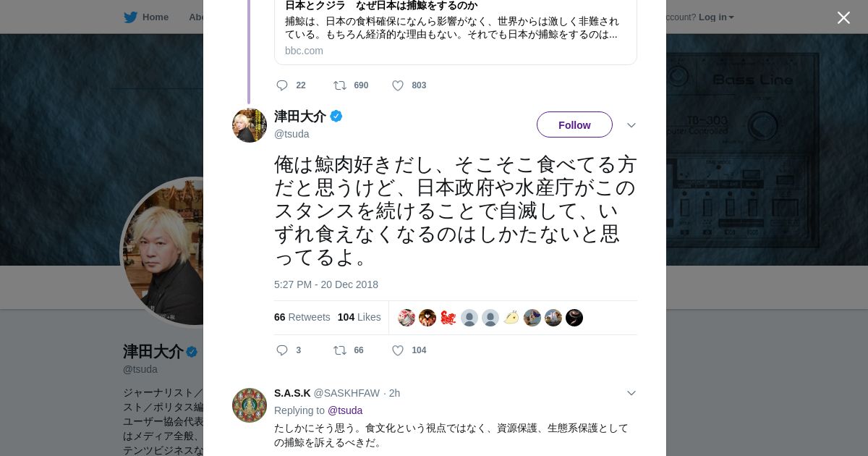Open S.A.S.K's profile avatar

[250, 405]
